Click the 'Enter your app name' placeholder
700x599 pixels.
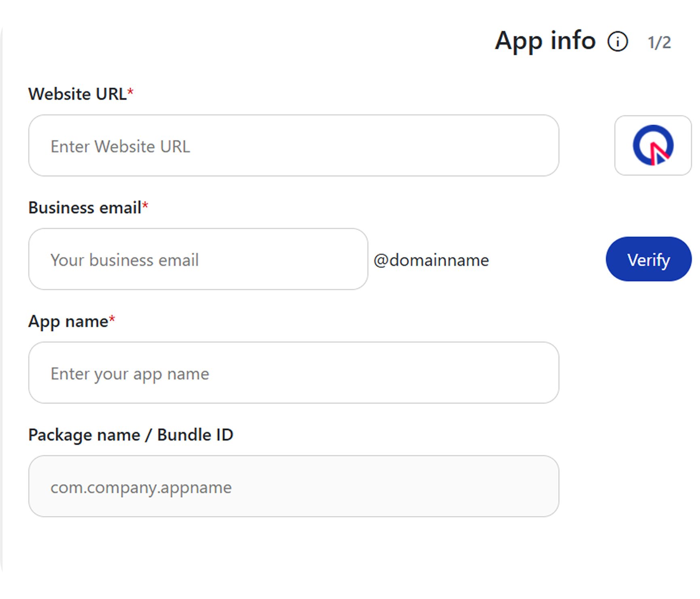pyautogui.click(x=130, y=374)
